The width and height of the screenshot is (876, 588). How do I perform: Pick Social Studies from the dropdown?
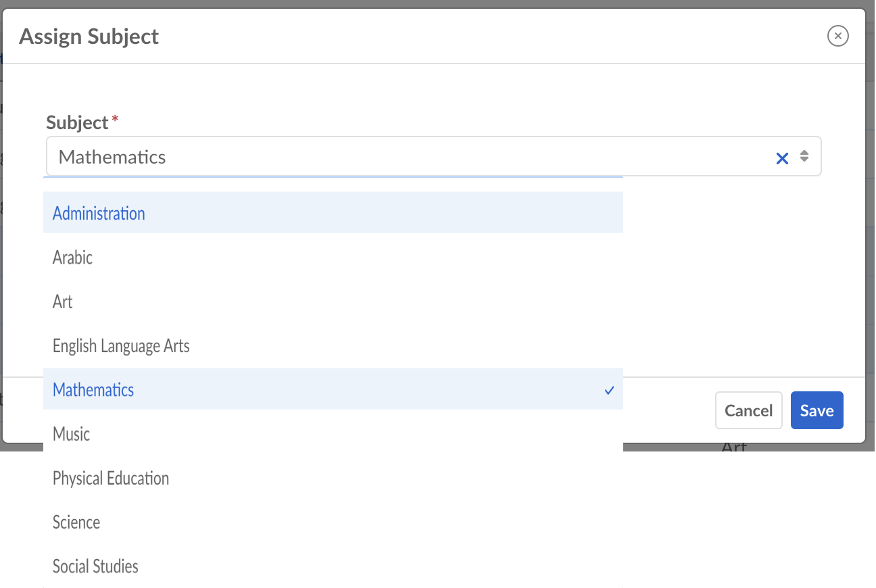(95, 566)
